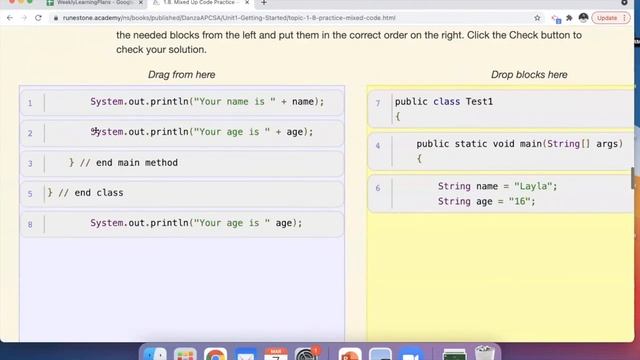Open the Trash in the dock
Screen dimensions: 640x360
(485, 353)
